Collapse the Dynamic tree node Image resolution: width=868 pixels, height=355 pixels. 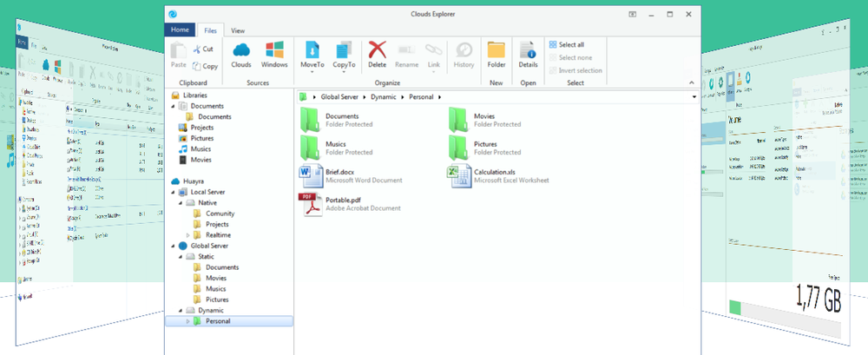point(181,311)
